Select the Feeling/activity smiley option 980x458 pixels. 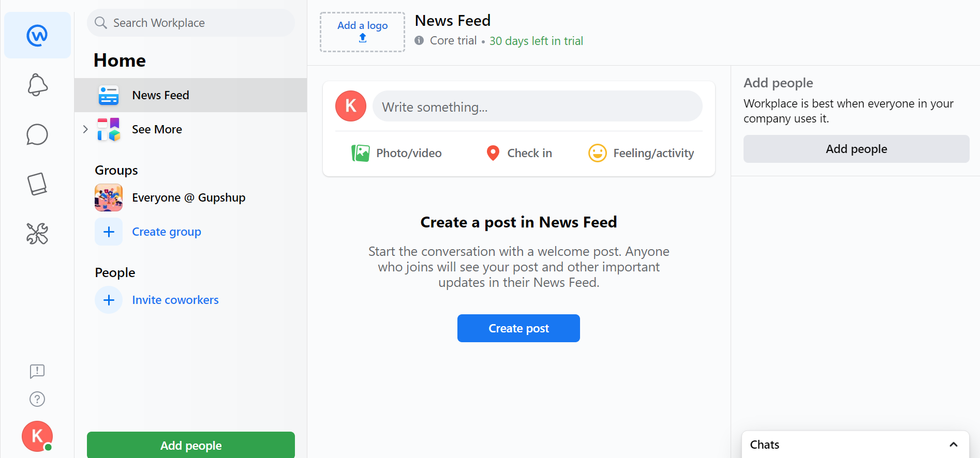click(x=641, y=153)
